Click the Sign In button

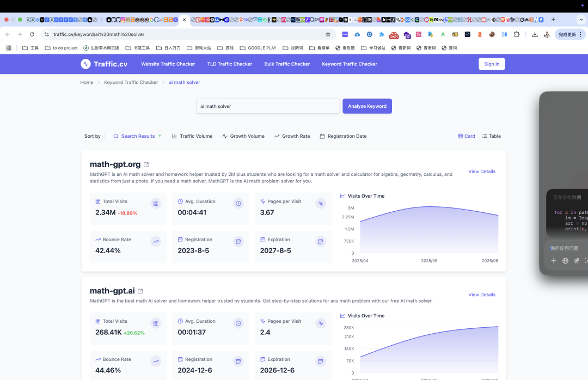492,64
